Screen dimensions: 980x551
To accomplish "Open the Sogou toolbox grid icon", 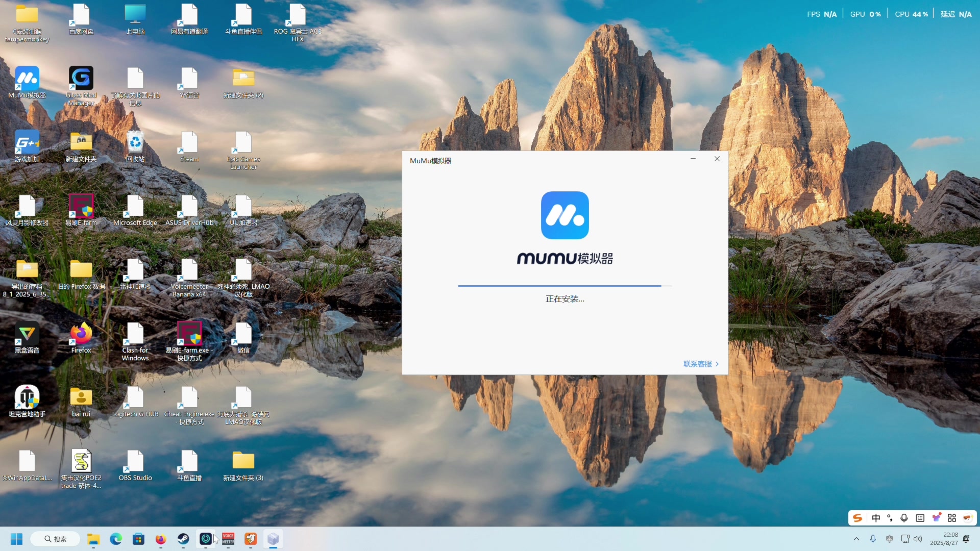I will tap(951, 518).
